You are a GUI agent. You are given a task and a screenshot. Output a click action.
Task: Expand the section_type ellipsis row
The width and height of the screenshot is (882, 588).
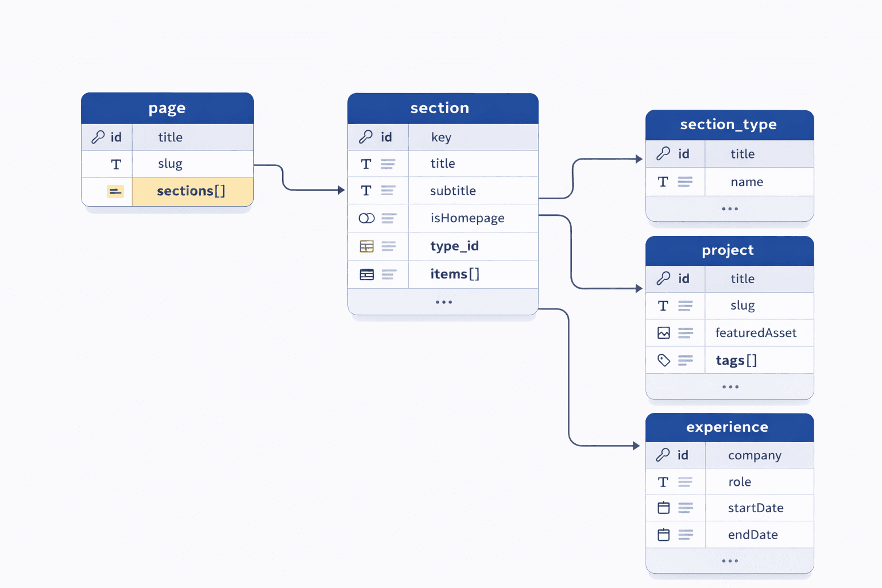click(729, 209)
